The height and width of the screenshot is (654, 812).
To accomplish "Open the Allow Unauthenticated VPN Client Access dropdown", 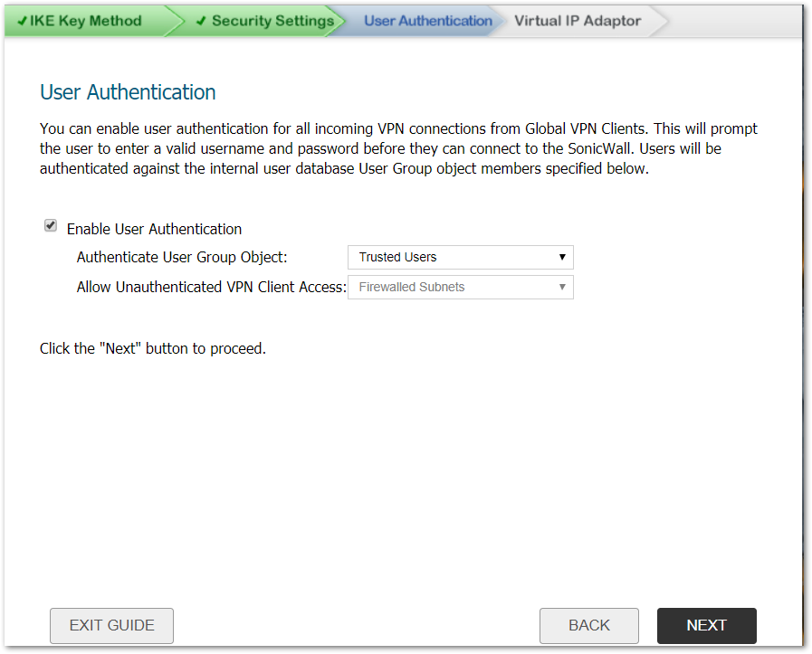I will 460,287.
